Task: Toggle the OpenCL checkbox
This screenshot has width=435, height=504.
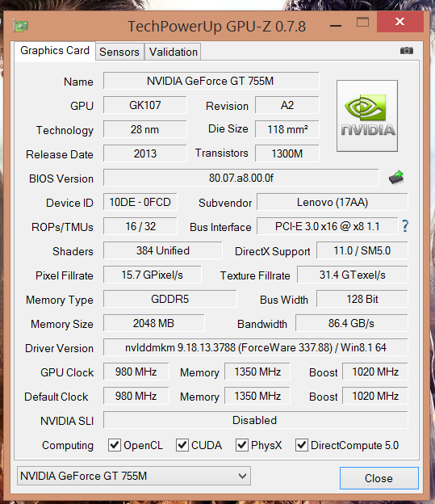Action: pyautogui.click(x=115, y=445)
